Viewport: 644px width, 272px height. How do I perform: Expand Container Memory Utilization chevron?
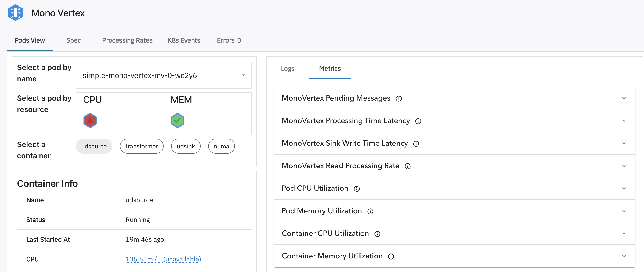coord(624,256)
